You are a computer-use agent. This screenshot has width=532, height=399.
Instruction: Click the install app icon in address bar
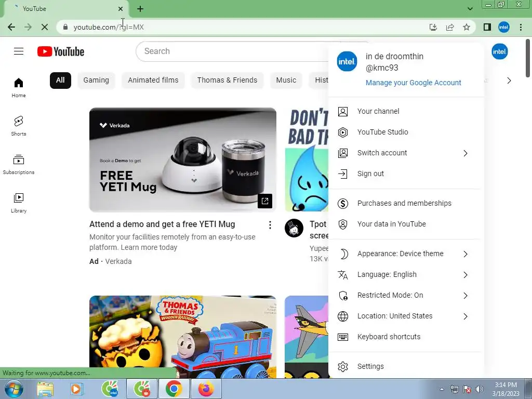[x=433, y=27]
